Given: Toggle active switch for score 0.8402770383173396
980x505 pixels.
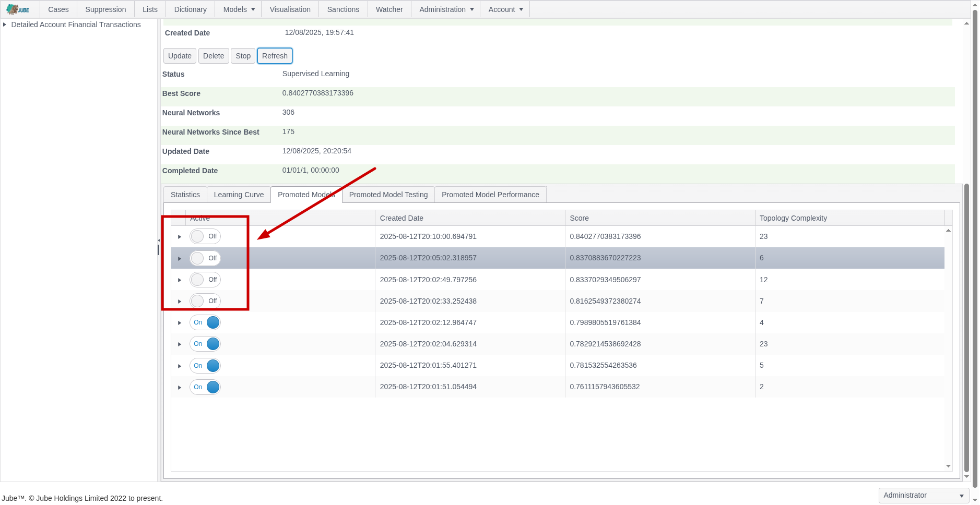Looking at the screenshot, I should (x=205, y=236).
